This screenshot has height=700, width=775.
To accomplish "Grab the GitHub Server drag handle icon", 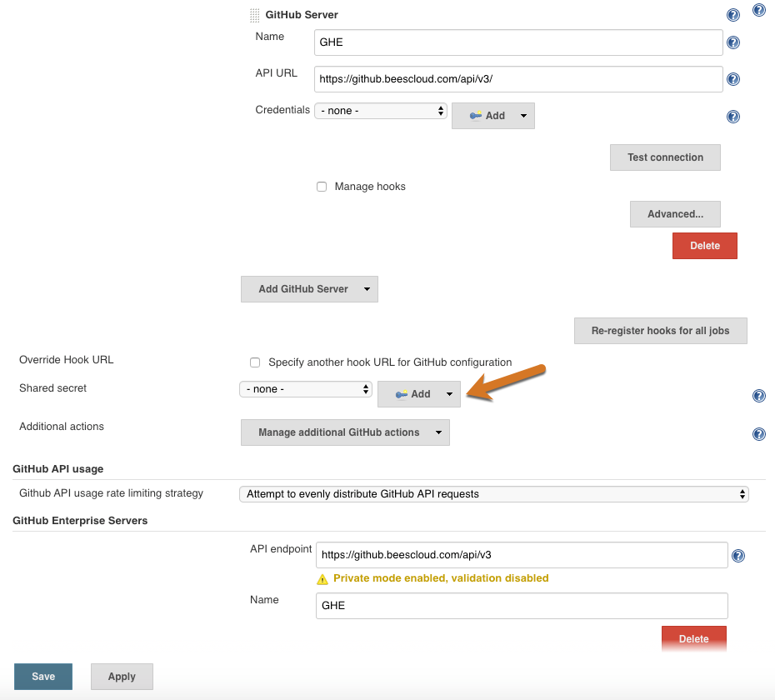I will pyautogui.click(x=254, y=15).
